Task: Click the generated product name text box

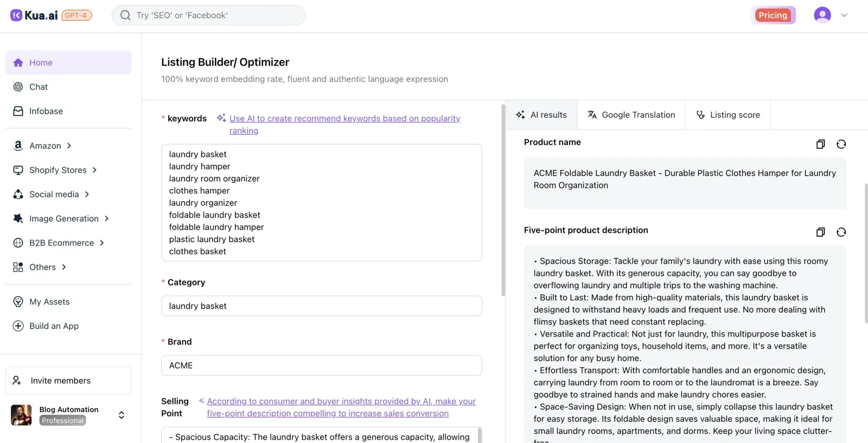Action: pos(685,183)
